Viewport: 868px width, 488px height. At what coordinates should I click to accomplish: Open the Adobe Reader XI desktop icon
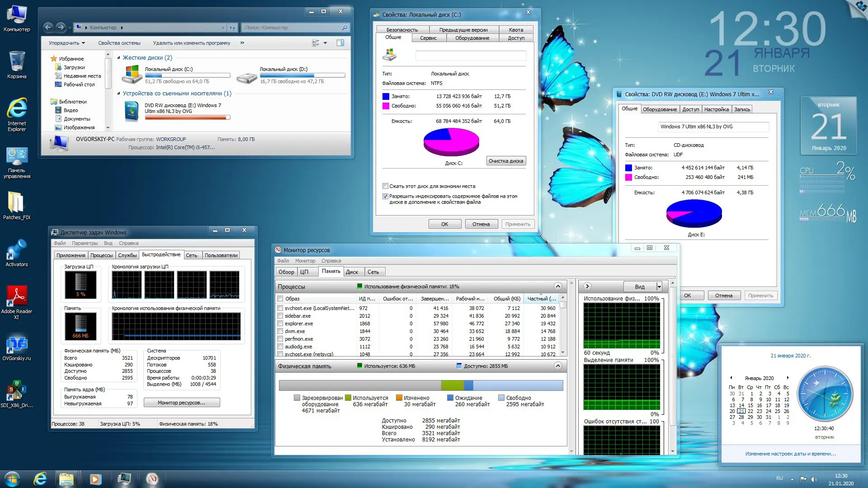[x=17, y=297]
